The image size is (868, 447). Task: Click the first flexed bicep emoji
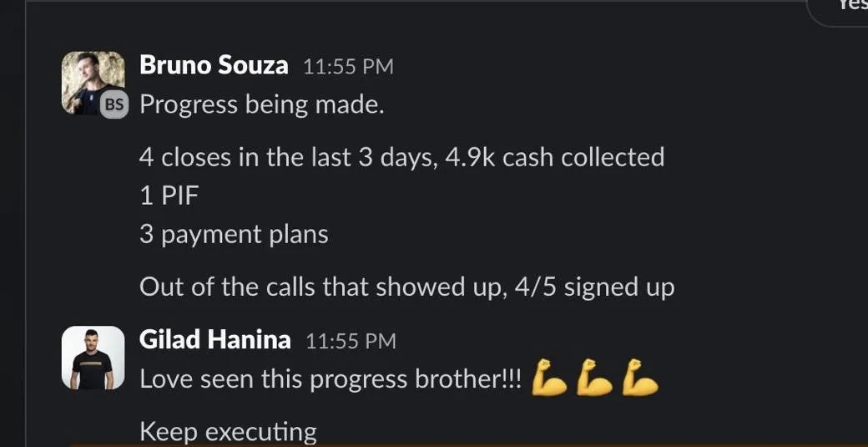click(548, 378)
